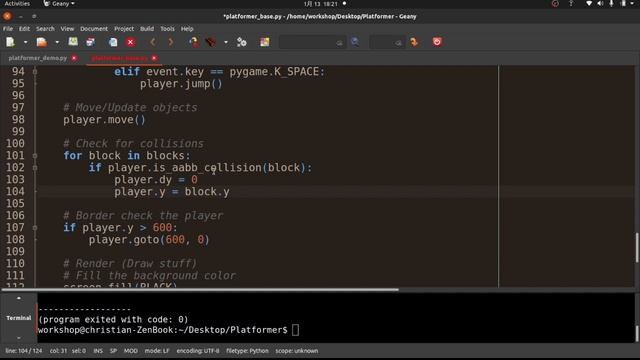Close the platformer_demo.py tab
Image resolution: width=640 pixels, height=360 pixels.
point(74,58)
